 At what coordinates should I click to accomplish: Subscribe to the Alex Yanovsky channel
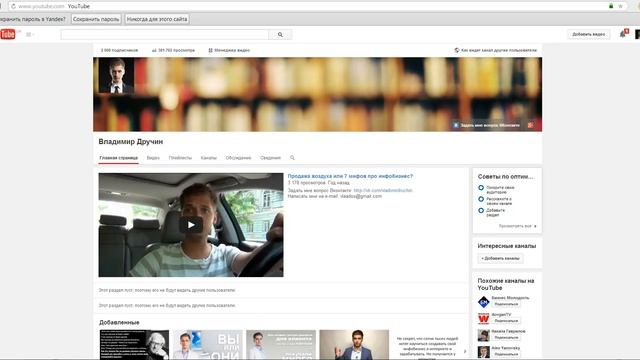[506, 355]
